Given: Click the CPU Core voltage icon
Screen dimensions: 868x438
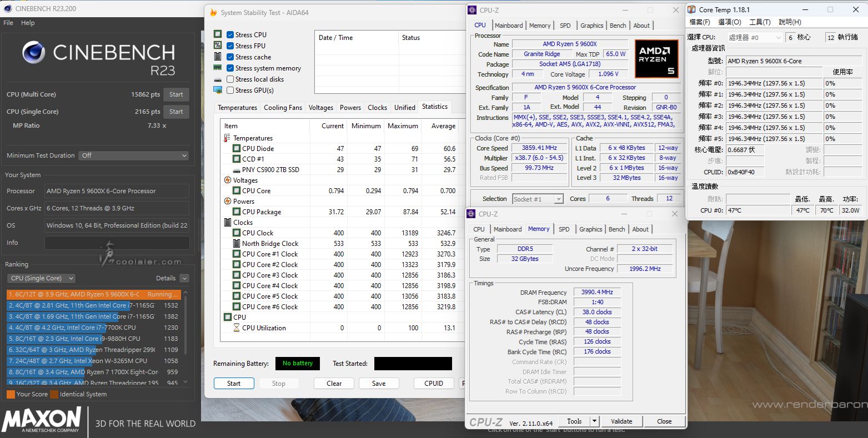Looking at the screenshot, I should pyautogui.click(x=237, y=190).
